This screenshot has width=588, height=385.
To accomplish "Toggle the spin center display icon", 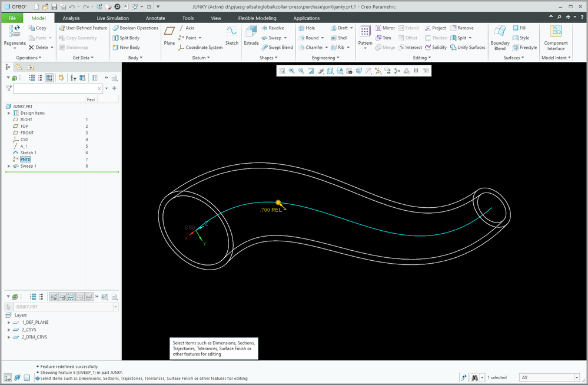I will tap(397, 71).
